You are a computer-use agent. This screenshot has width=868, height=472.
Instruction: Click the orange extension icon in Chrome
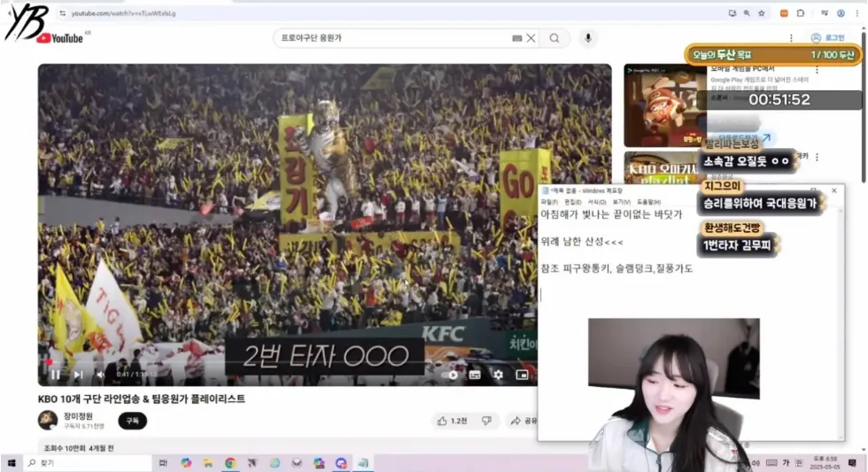point(784,13)
